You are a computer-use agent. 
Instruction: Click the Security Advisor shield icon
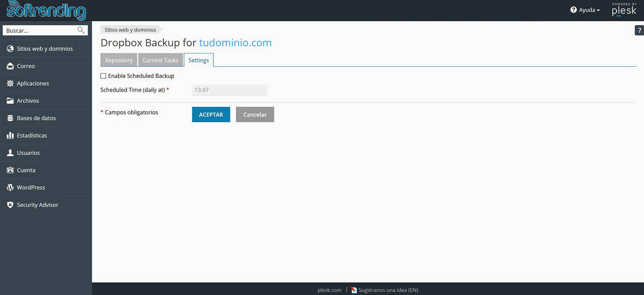[10, 205]
